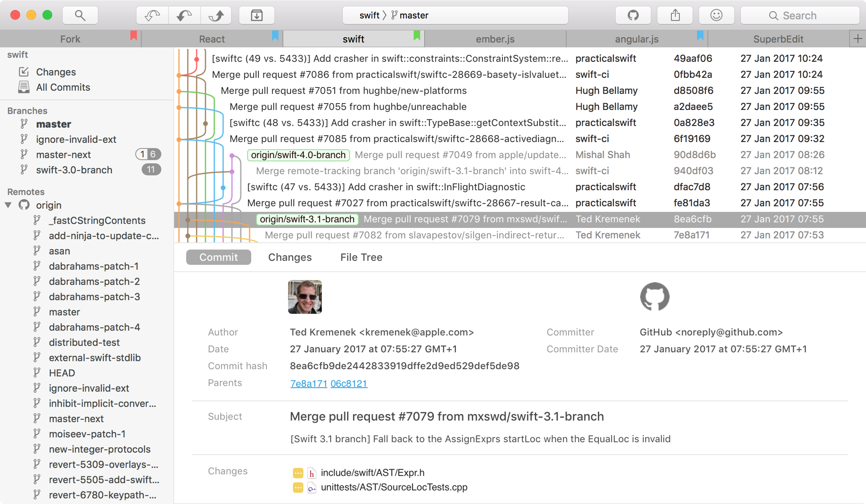Select remote branch external-swift-stdlib
Screen dimensions: 866x504
click(95, 357)
